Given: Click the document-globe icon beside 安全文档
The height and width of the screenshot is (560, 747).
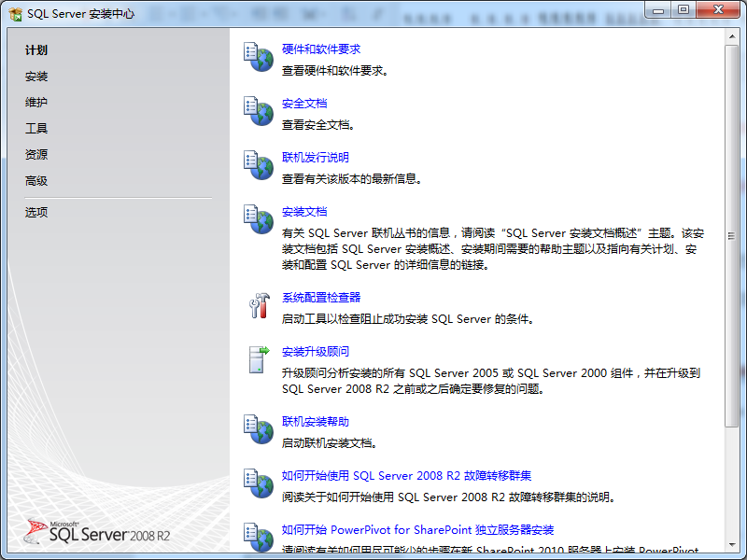Looking at the screenshot, I should click(x=259, y=111).
